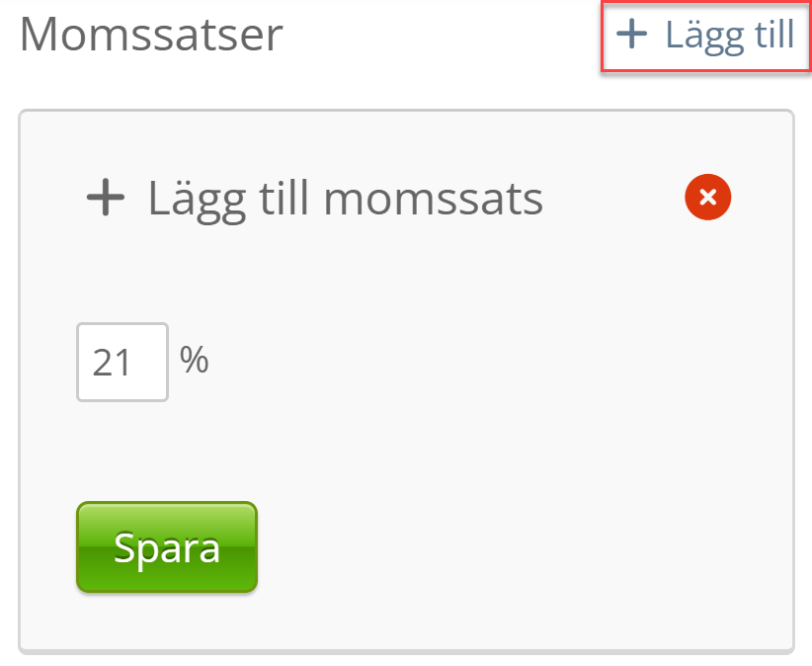Click inside the 21 percent text box
The image size is (812, 666).
pyautogui.click(x=122, y=362)
